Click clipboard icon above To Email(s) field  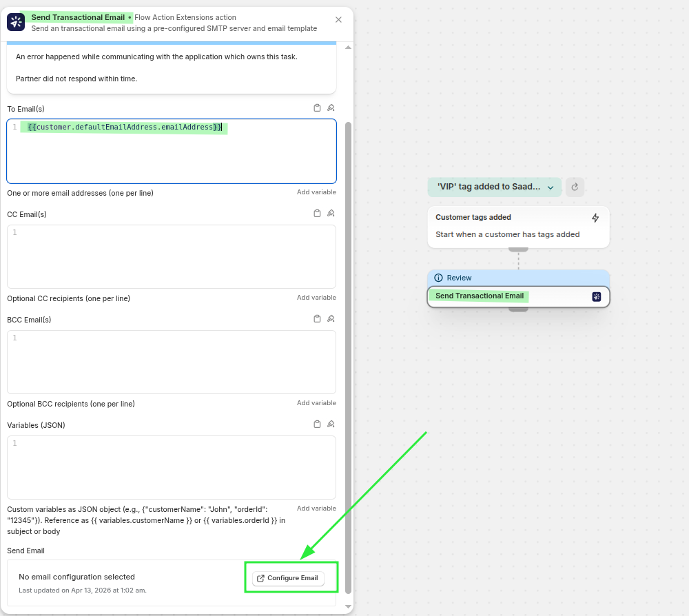317,108
